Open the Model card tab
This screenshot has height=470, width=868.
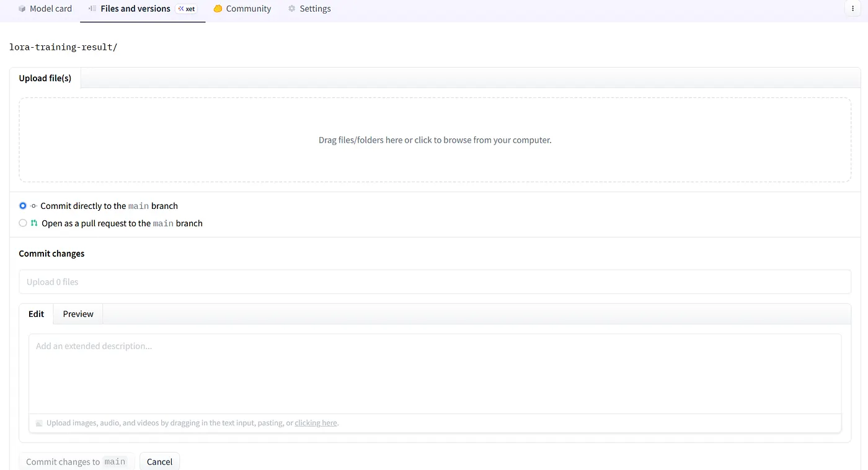[45, 9]
